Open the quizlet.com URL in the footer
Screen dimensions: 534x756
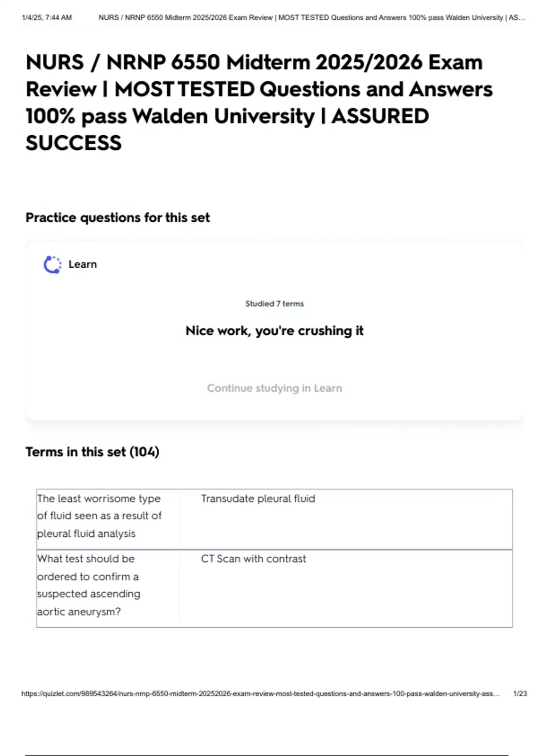260,694
